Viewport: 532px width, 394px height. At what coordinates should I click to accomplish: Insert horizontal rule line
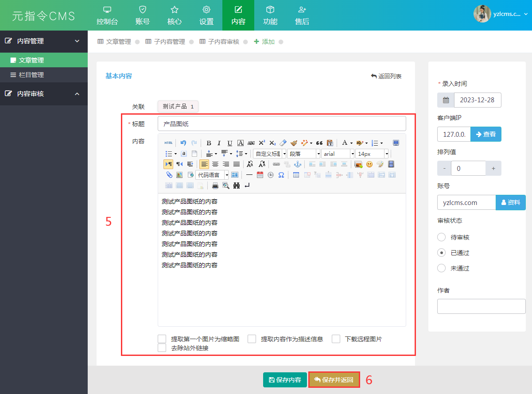tap(249, 175)
